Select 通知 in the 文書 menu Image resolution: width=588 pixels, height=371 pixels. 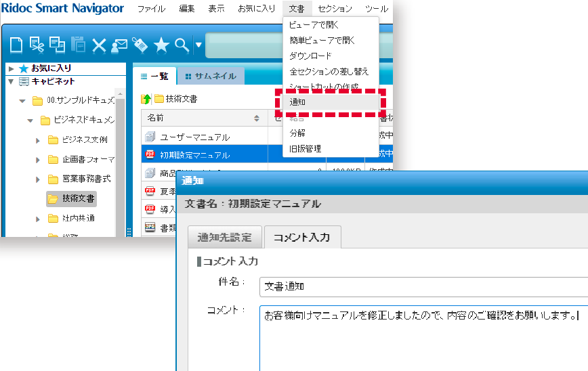click(298, 102)
